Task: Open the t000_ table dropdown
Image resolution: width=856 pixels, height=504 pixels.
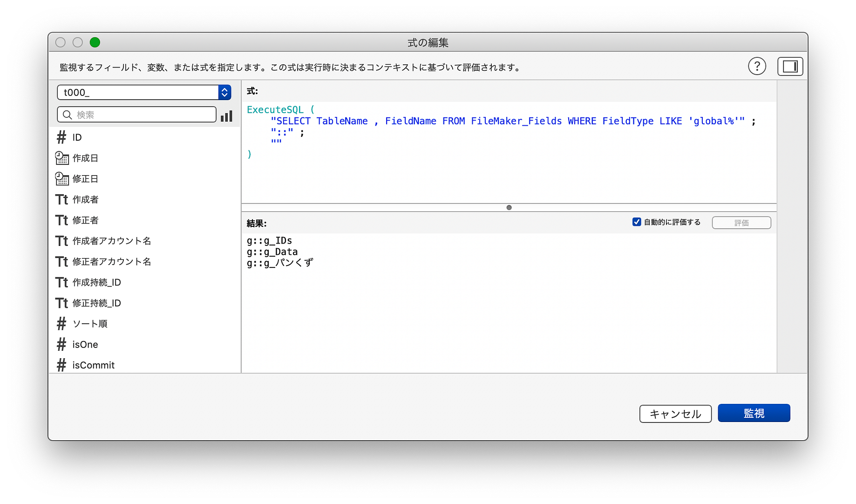Action: click(224, 92)
